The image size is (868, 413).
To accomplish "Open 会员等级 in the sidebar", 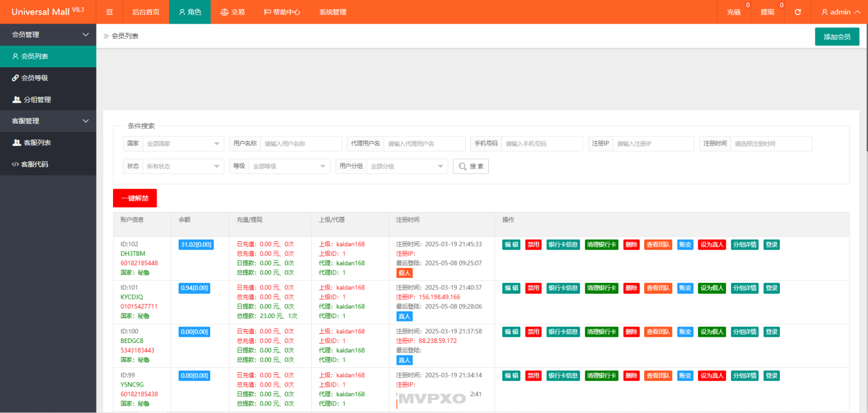I will [x=48, y=78].
